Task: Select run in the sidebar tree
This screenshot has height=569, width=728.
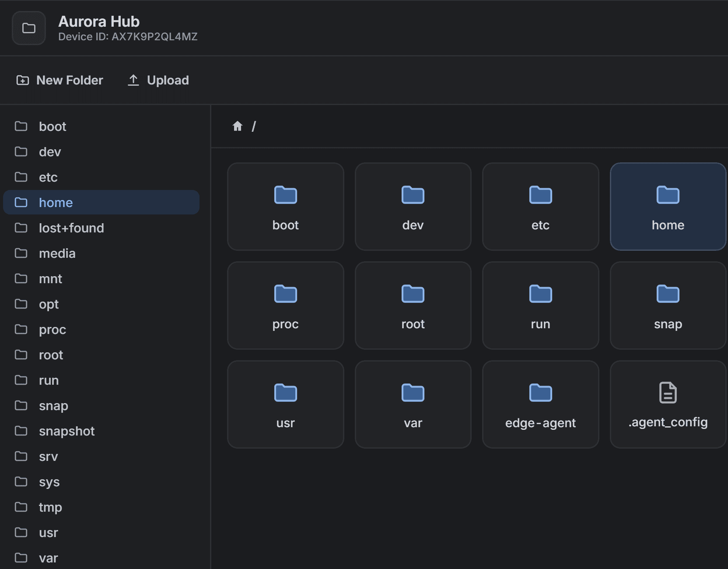Action: click(x=101, y=380)
